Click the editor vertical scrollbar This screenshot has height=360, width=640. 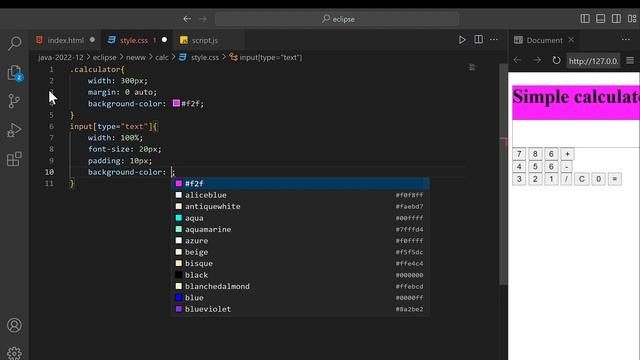pyautogui.click(x=503, y=174)
